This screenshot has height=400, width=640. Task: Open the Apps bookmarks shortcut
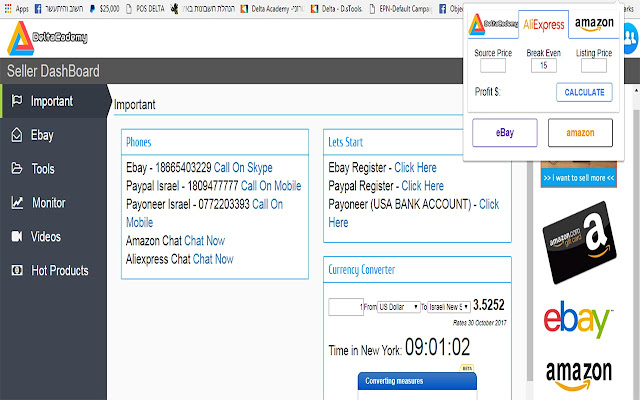(16, 9)
